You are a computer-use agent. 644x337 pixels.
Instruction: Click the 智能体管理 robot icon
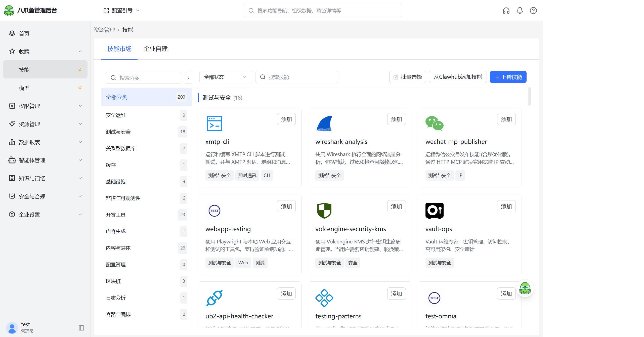(12, 160)
